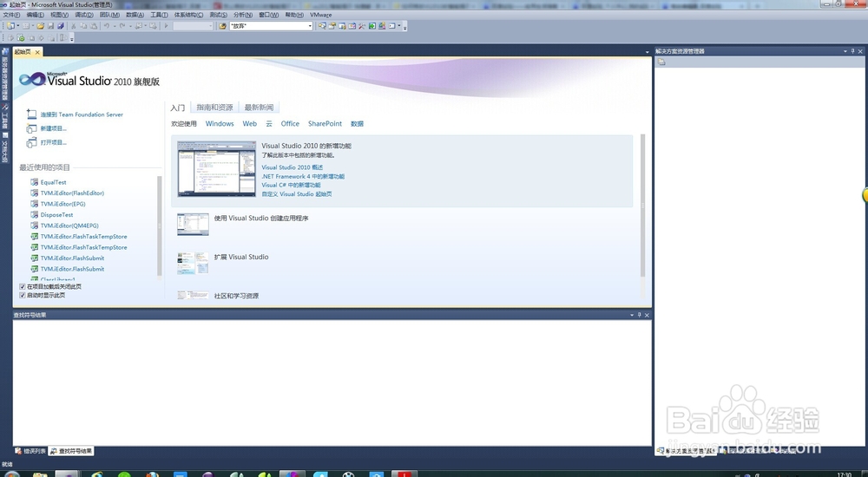Click the Solution Explorer panel's toolbar icon
This screenshot has width=868, height=477.
661,62
